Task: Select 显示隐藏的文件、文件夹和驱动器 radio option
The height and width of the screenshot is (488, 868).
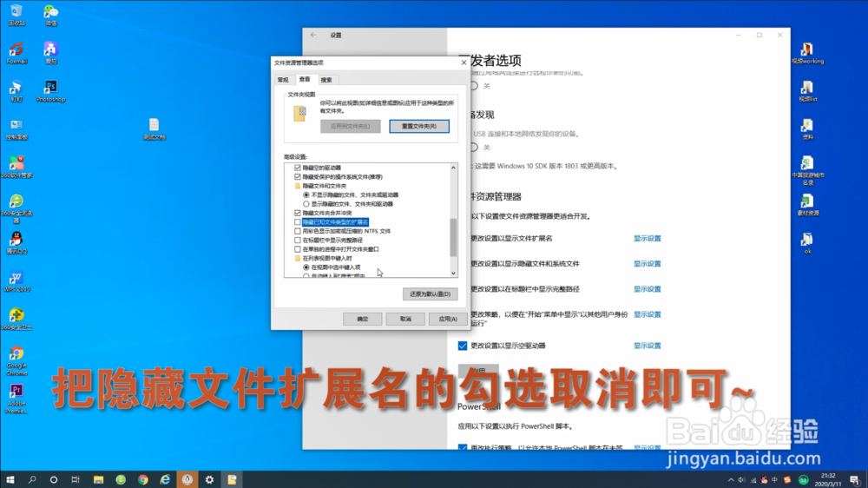Action: 306,204
